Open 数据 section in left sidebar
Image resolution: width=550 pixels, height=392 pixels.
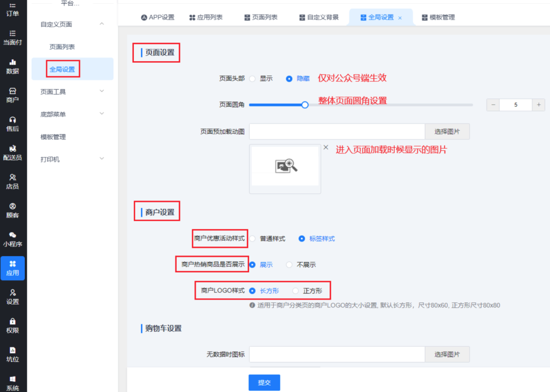coord(12,66)
